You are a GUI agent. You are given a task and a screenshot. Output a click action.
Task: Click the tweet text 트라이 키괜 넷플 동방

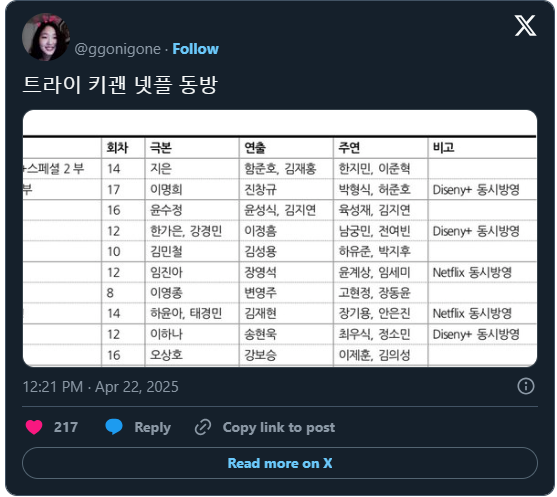pyautogui.click(x=120, y=85)
